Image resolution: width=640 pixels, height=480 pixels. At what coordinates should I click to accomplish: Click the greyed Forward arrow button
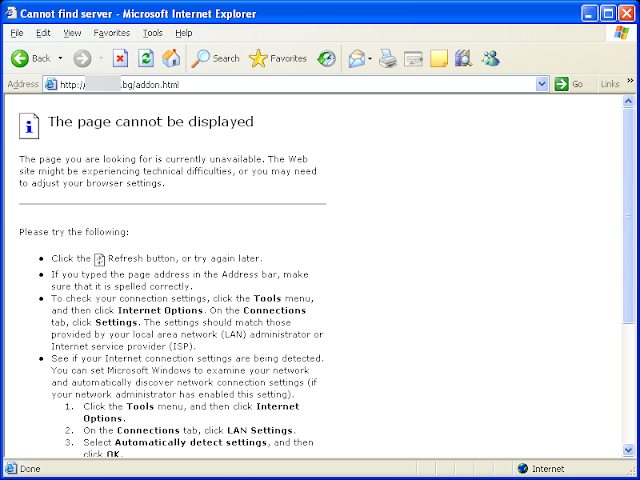[82, 59]
